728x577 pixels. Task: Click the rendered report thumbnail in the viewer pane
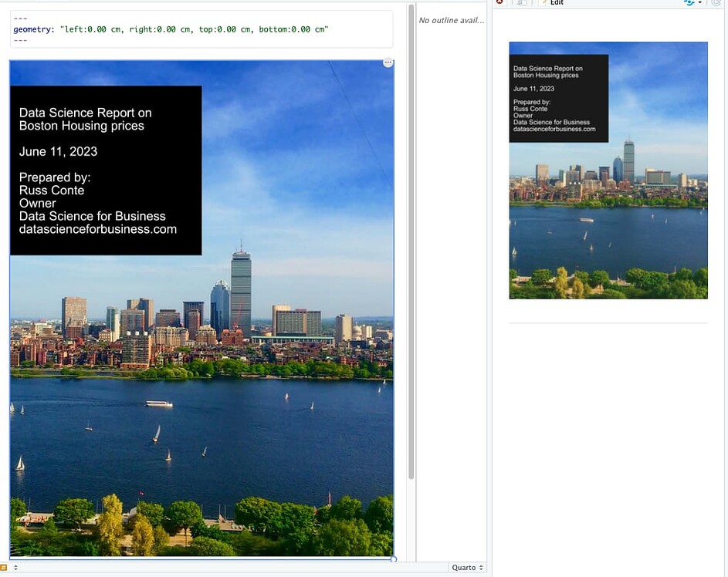point(608,170)
